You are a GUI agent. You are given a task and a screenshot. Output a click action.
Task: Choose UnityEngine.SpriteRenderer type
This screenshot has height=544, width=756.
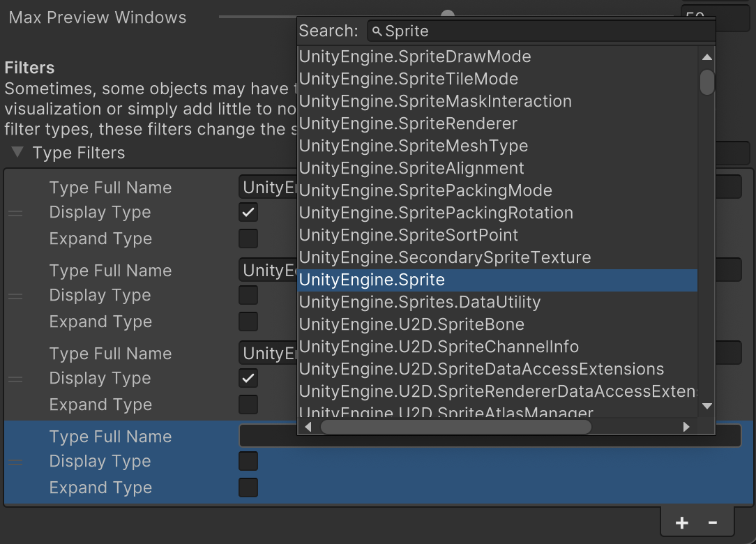pyautogui.click(x=497, y=124)
